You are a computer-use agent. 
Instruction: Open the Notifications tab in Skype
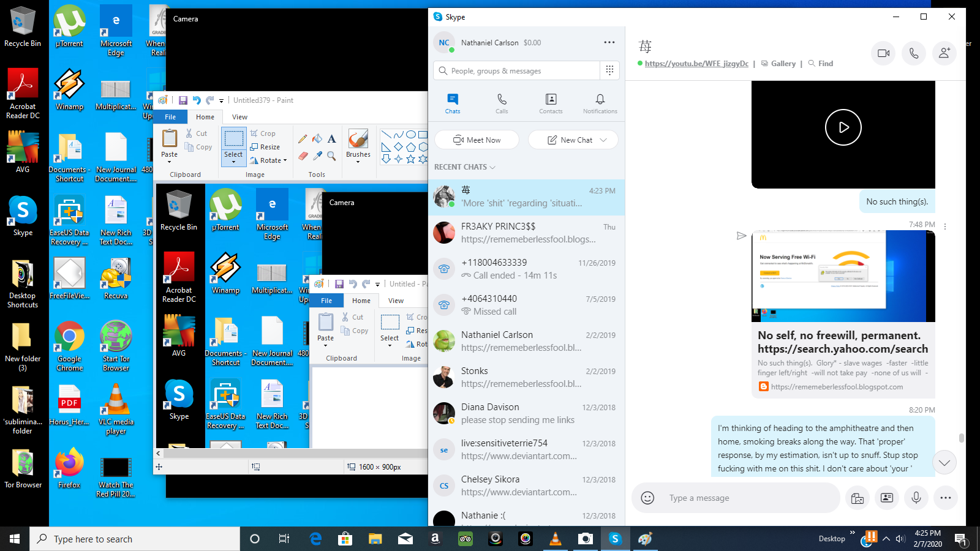[x=600, y=103]
